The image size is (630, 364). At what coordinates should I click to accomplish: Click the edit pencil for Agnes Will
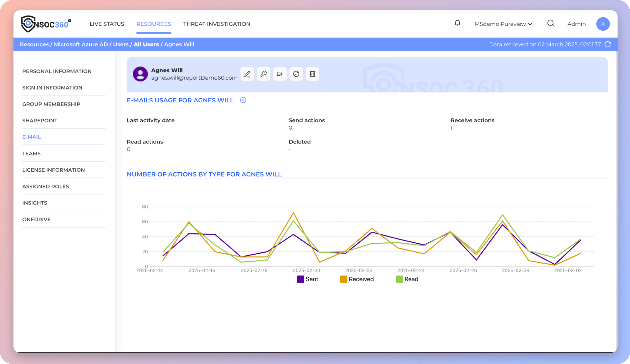(x=247, y=74)
